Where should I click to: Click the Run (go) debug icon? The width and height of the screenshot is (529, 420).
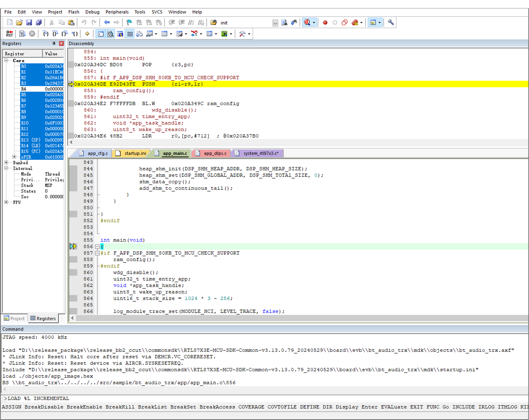[x=22, y=34]
